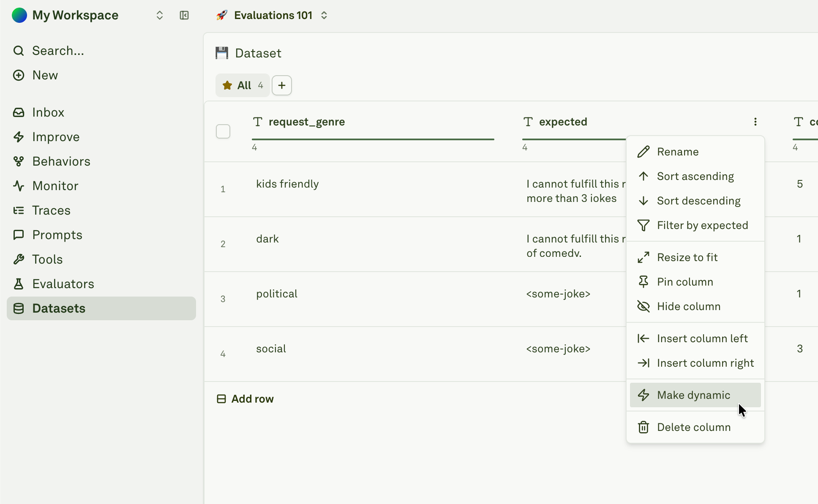818x504 pixels.
Task: Select Sort ascending option
Action: pyautogui.click(x=695, y=176)
